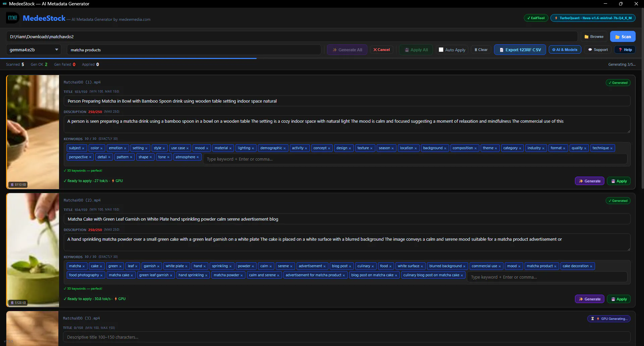This screenshot has height=346, width=644.
Task: Click the 'Gen OK 2' counter
Action: tap(39, 64)
